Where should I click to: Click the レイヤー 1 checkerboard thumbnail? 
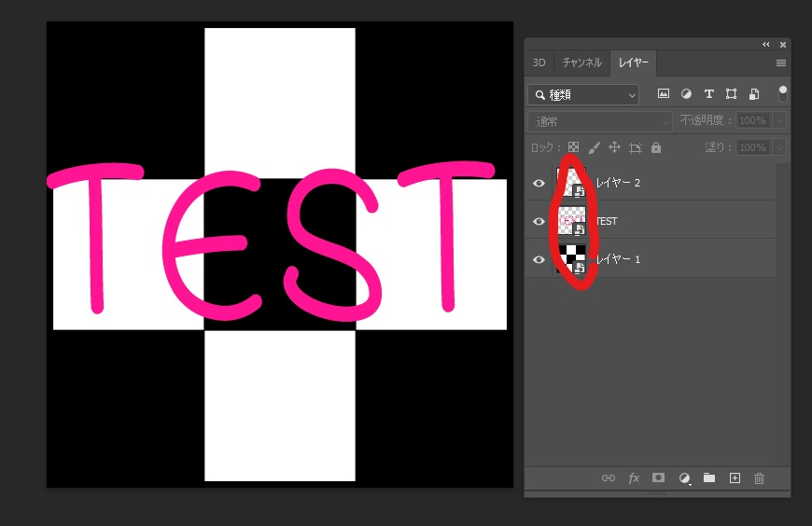click(571, 259)
